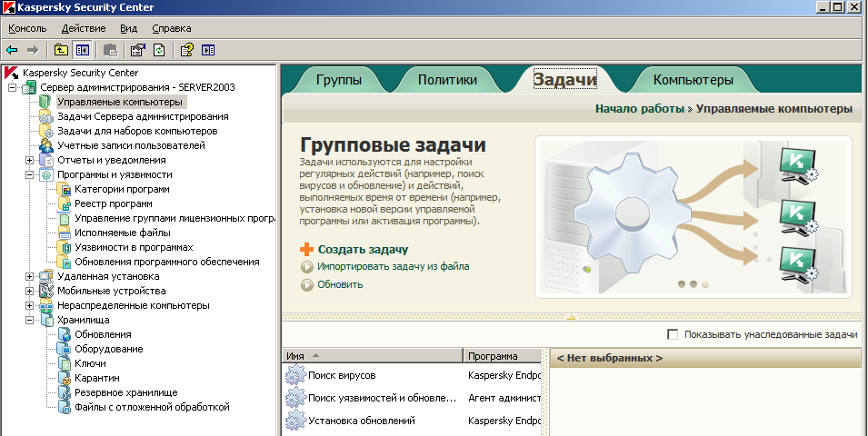The image size is (868, 436).
Task: Click the Категории программ folder icon
Action: (x=64, y=189)
